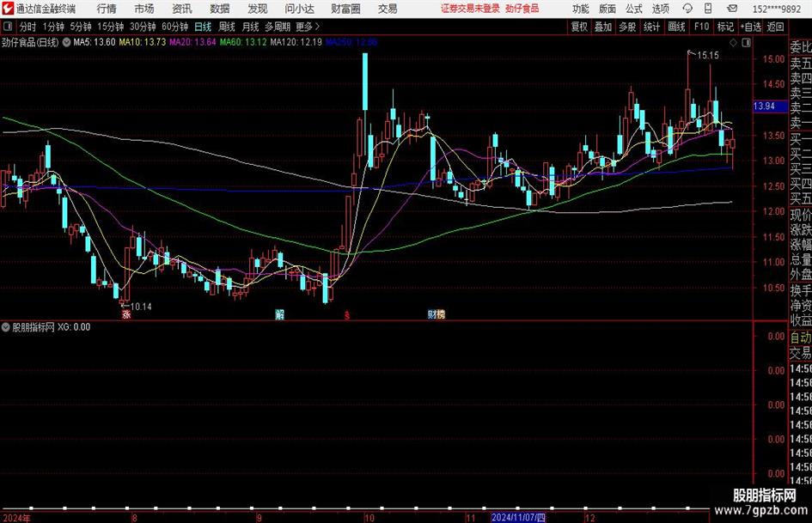
Task: Click the MA120: 12.19 indicator label
Action: click(x=296, y=42)
